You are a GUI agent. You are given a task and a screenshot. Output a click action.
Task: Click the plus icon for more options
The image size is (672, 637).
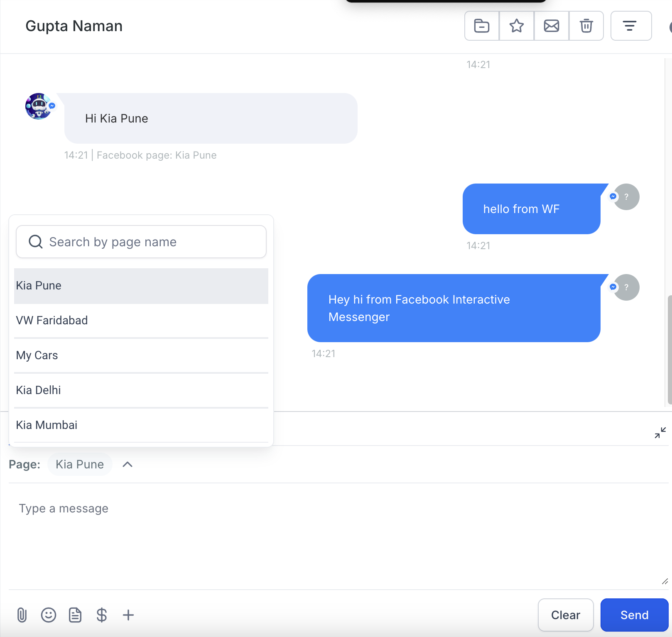point(128,615)
